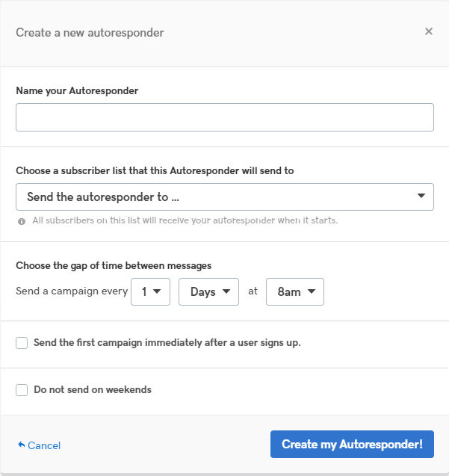449x476 pixels.
Task: Open the campaign interval number dropdown showing 1
Action: pyautogui.click(x=150, y=291)
